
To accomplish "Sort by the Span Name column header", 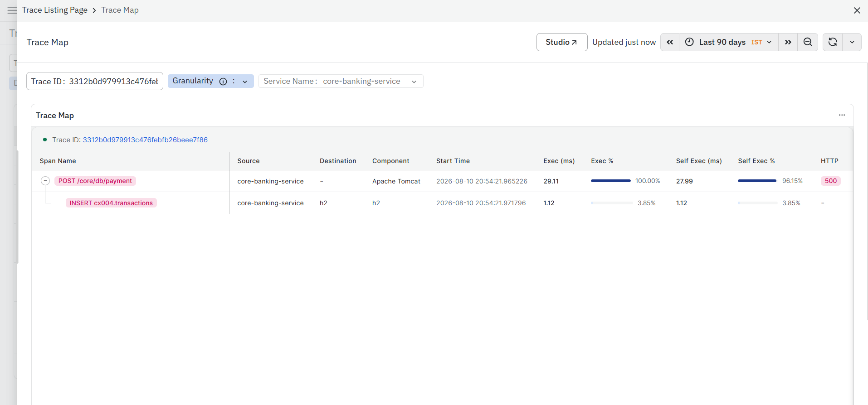I will point(58,161).
